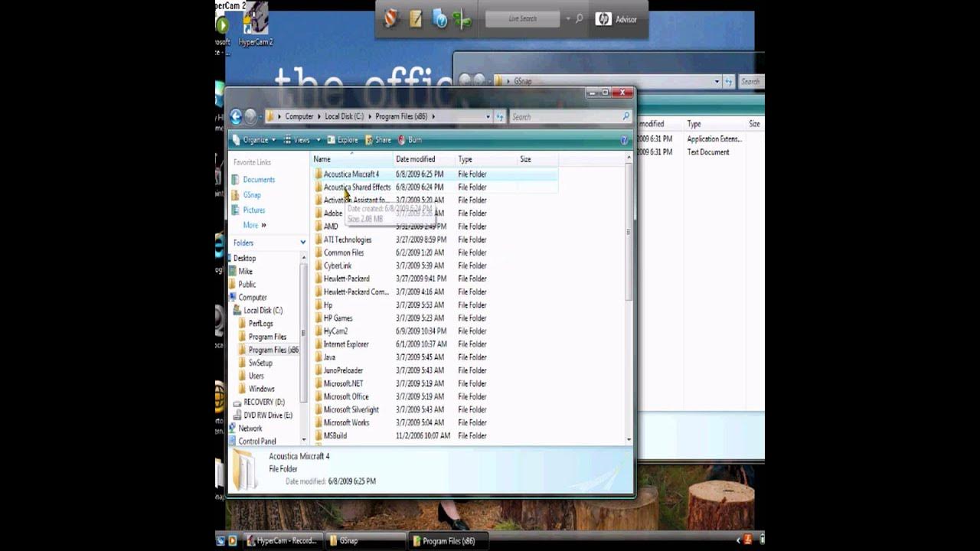Sort by Type column in Program Files window
The image size is (980, 551).
(x=486, y=159)
